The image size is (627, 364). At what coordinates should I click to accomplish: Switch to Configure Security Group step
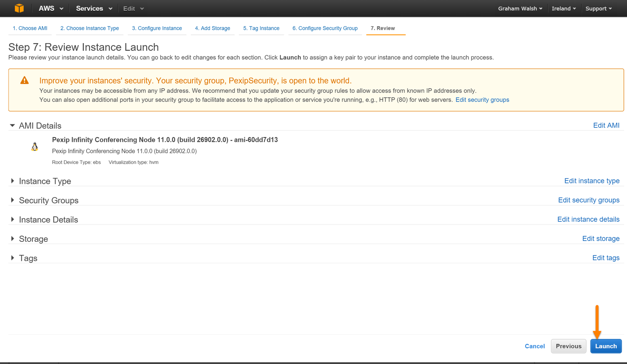(x=324, y=28)
